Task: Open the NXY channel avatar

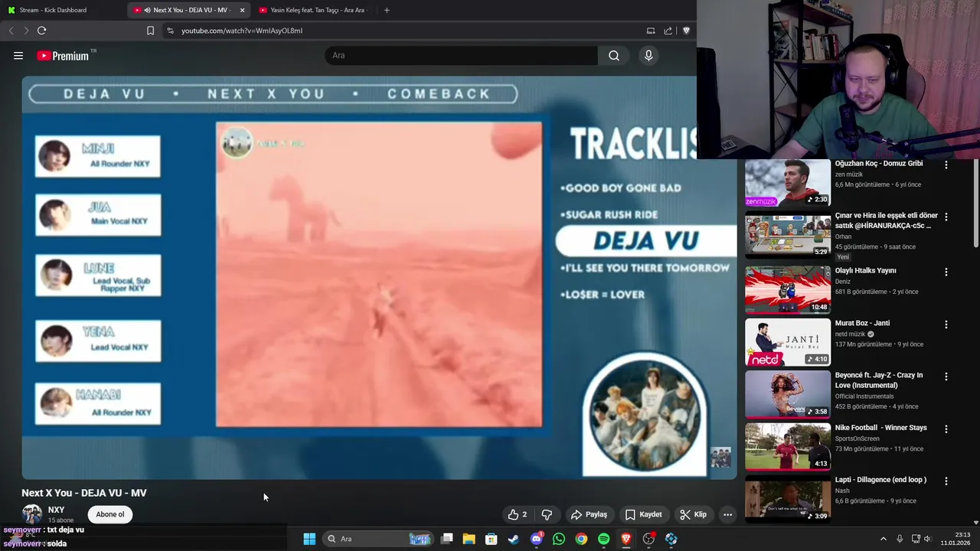Action: click(32, 514)
